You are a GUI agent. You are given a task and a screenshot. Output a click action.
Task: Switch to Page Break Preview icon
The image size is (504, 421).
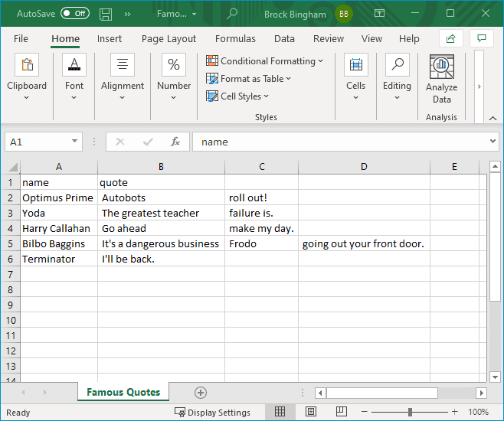[x=341, y=411]
